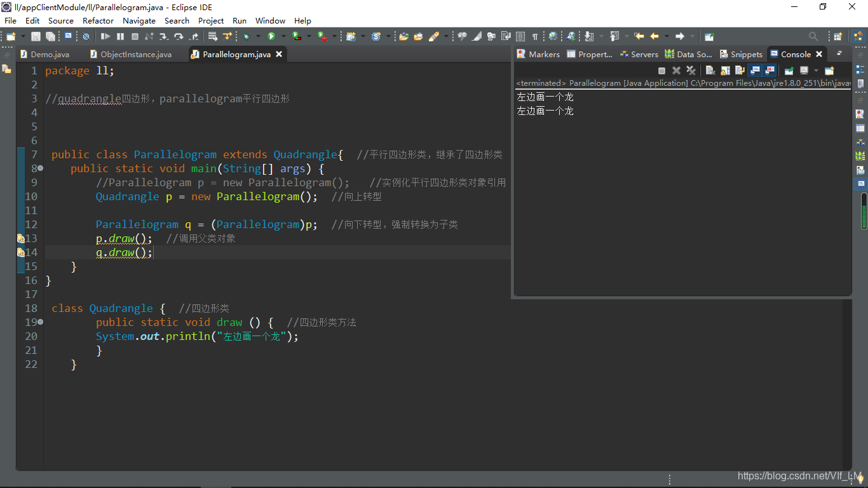Click the Back navigation arrow
The width and height of the screenshot is (868, 488).
(654, 36)
